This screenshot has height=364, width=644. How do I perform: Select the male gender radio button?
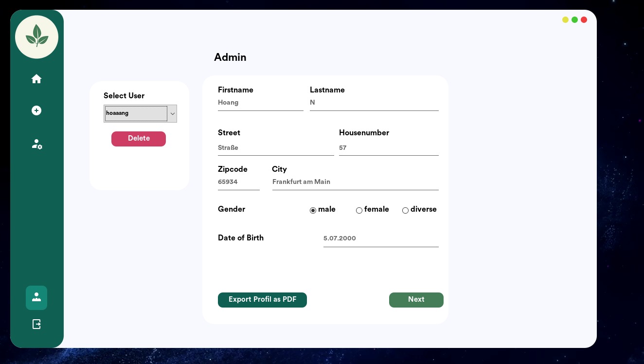click(313, 211)
